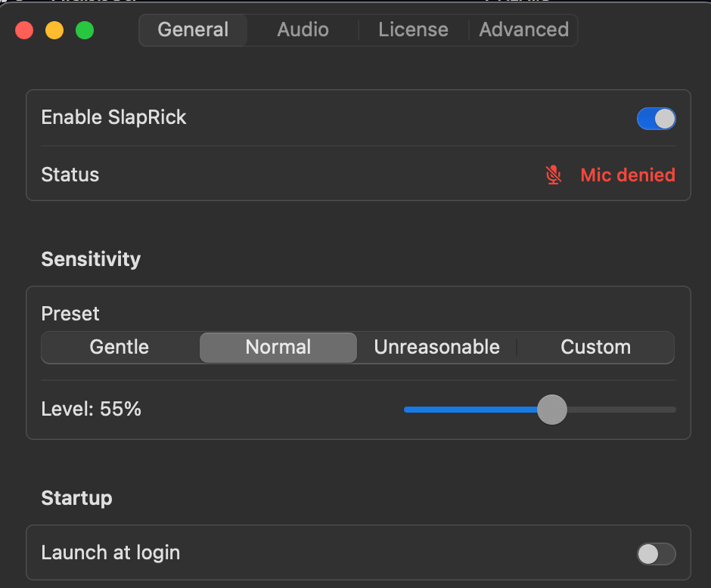Screen dimensions: 711x588
Task: Enable Launch at login
Action: [x=655, y=553]
